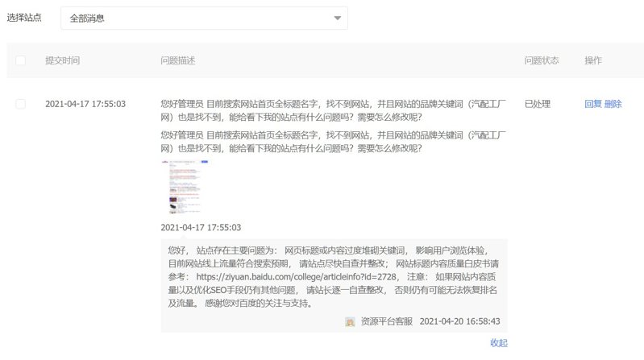Tick the select-all checkbox in table header
Viewport: 644px width, 360px height.
click(x=20, y=60)
